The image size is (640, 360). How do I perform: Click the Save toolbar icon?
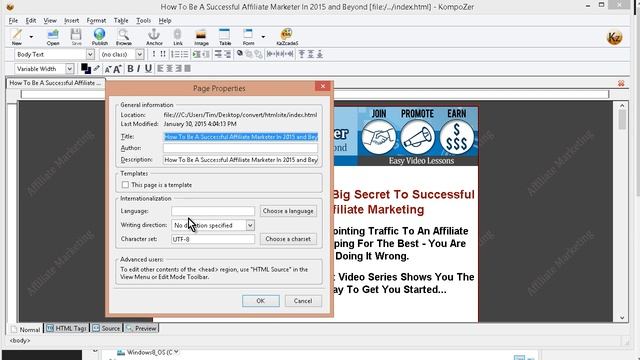[76, 37]
